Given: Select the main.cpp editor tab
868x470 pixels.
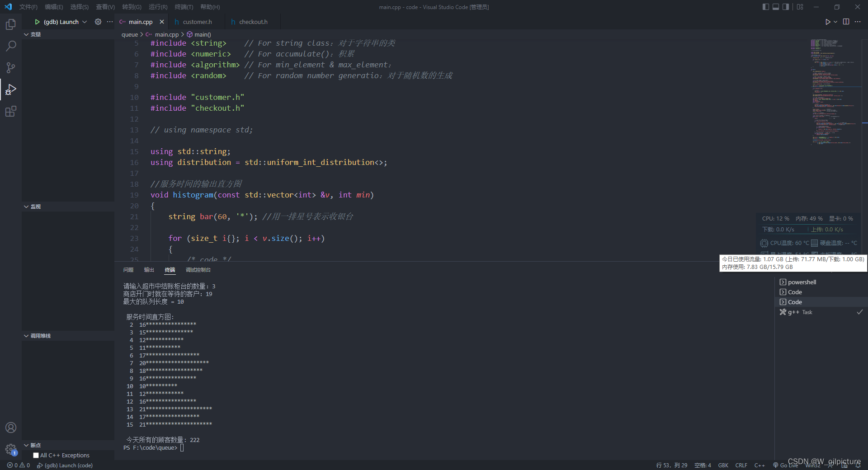Looking at the screenshot, I should point(140,22).
